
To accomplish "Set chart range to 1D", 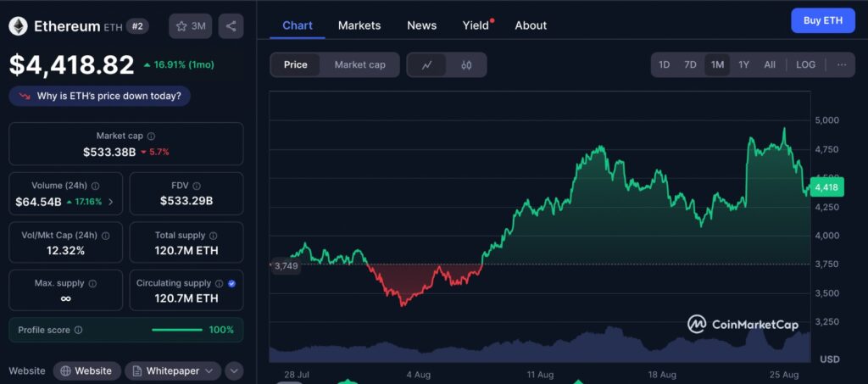I will point(664,64).
